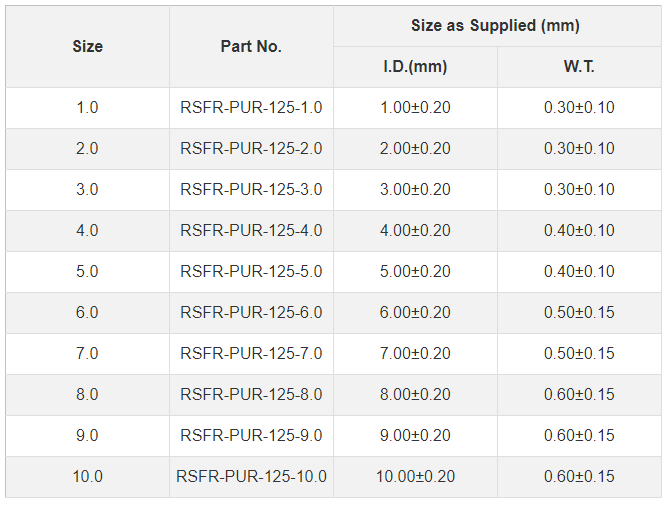The width and height of the screenshot is (668, 506).
Task: Select the RSFR-PUR-125-4.0 part cell
Action: pos(251,230)
